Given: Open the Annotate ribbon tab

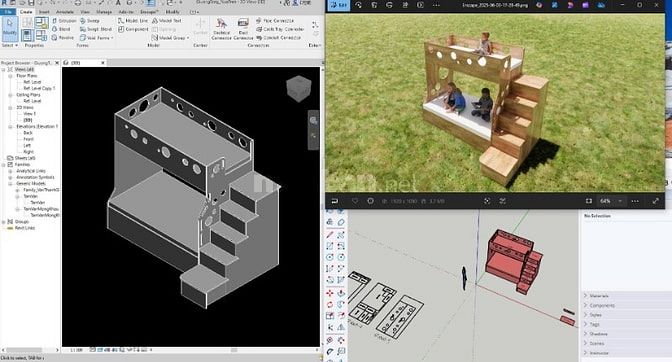Looking at the screenshot, I should pos(65,12).
